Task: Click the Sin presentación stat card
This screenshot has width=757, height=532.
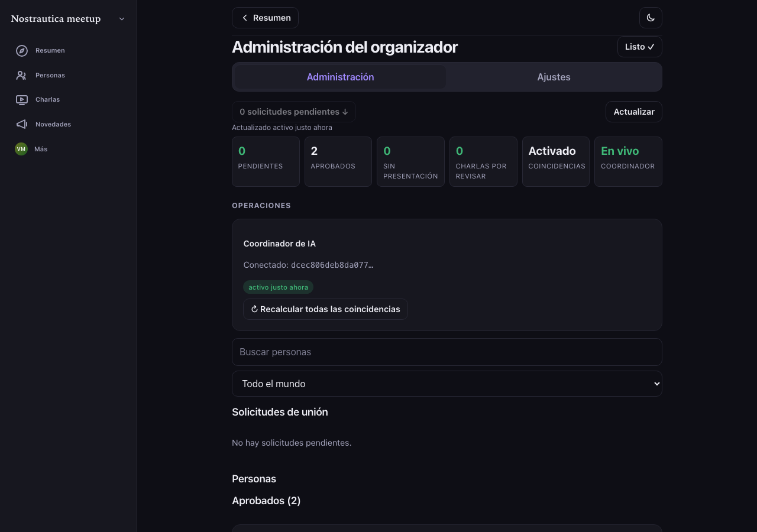Action: click(x=410, y=161)
